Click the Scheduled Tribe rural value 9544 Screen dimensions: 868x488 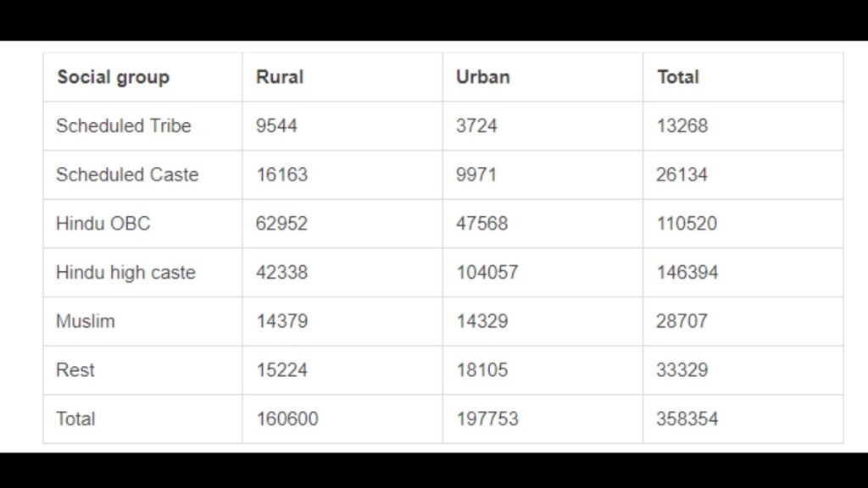pos(276,126)
